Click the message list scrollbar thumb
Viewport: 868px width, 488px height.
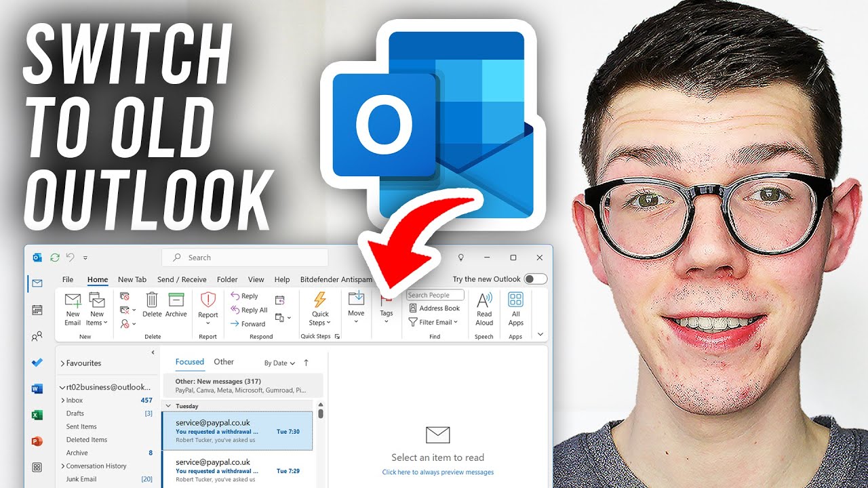pos(321,413)
